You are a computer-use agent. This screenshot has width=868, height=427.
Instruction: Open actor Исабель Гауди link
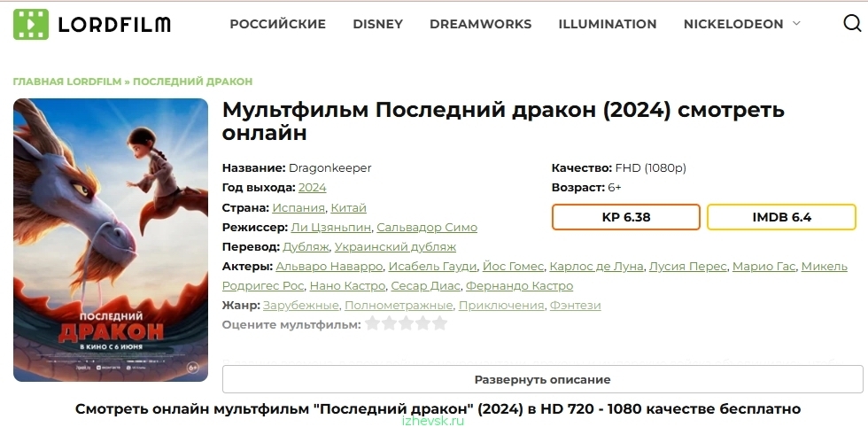pos(432,267)
